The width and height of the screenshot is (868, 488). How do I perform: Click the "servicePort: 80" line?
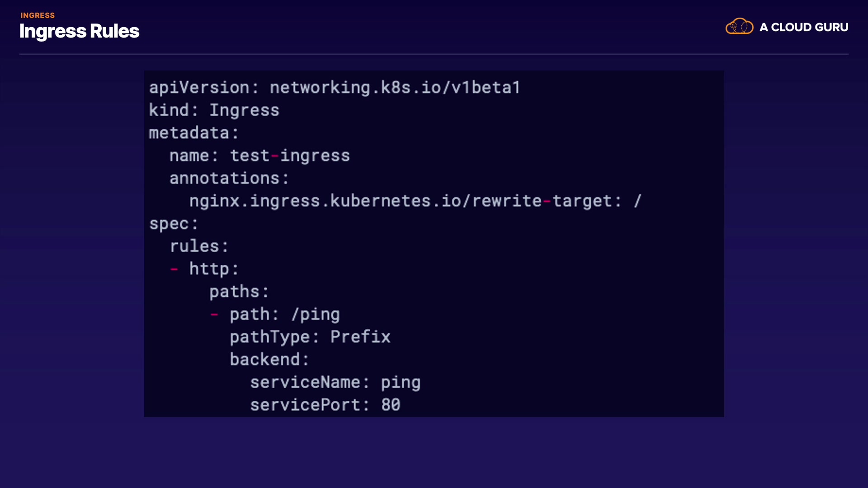(325, 405)
